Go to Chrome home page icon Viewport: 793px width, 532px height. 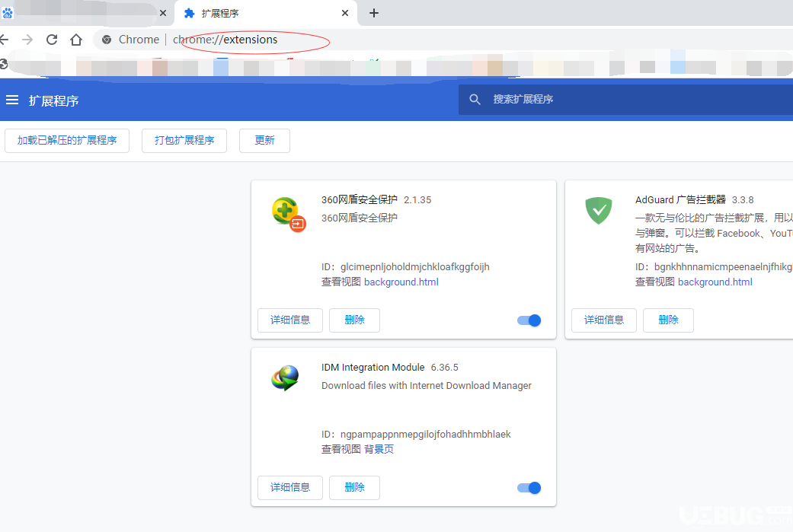[x=76, y=40]
